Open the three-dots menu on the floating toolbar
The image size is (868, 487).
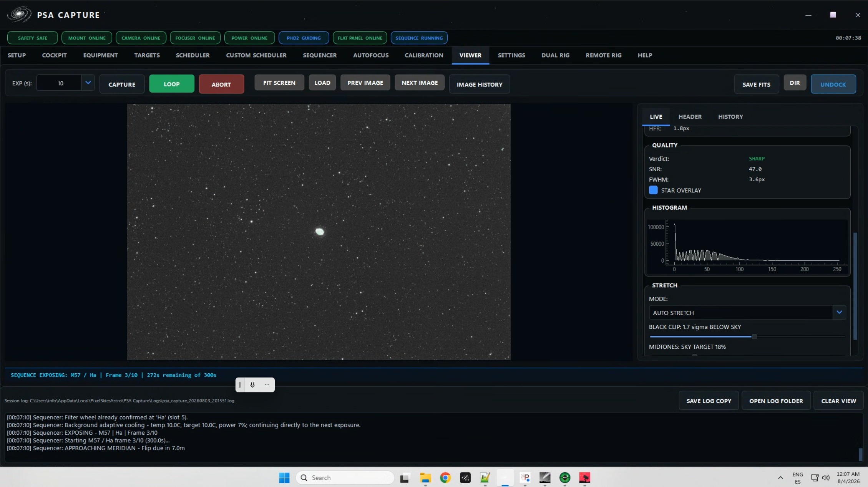tap(267, 384)
